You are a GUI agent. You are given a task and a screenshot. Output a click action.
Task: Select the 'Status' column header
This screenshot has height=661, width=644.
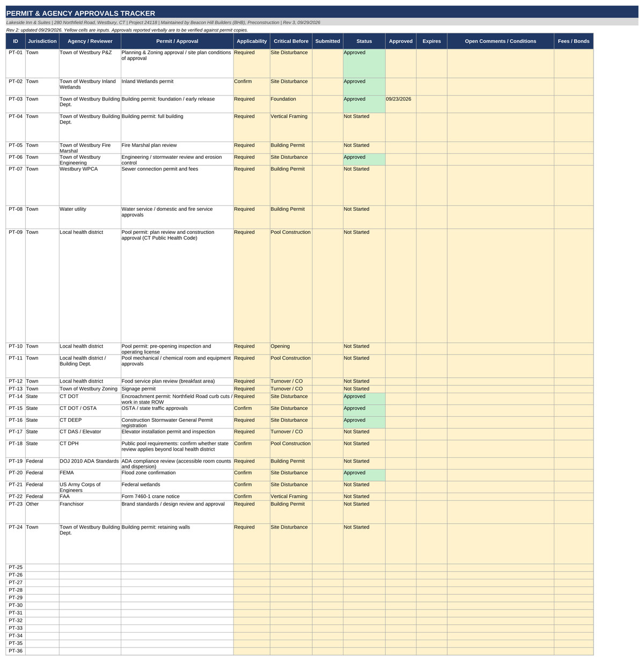364,41
